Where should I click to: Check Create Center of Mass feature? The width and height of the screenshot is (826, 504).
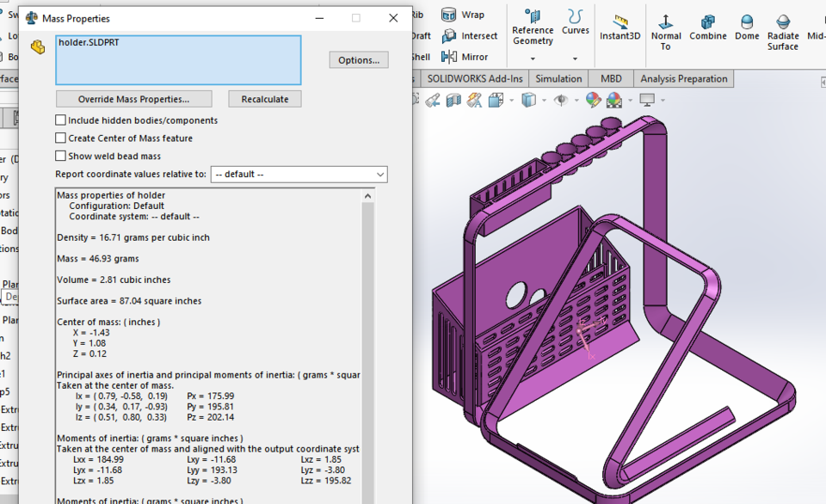pyautogui.click(x=60, y=138)
